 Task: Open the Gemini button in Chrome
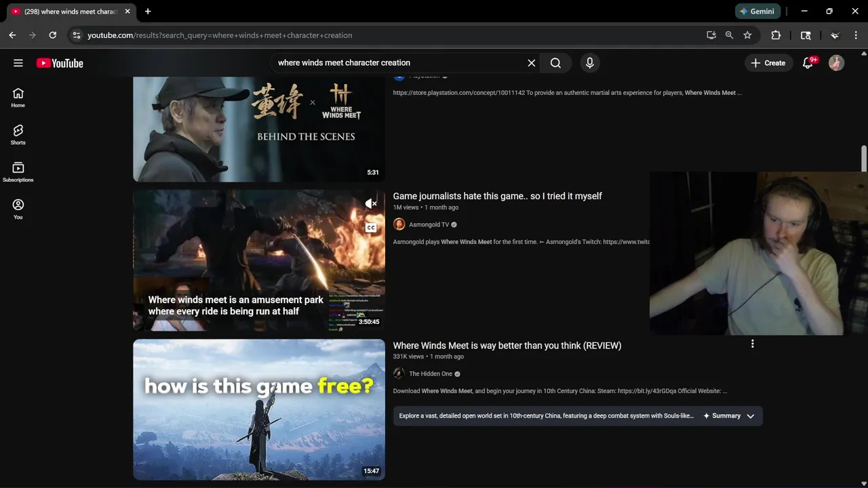pos(758,12)
